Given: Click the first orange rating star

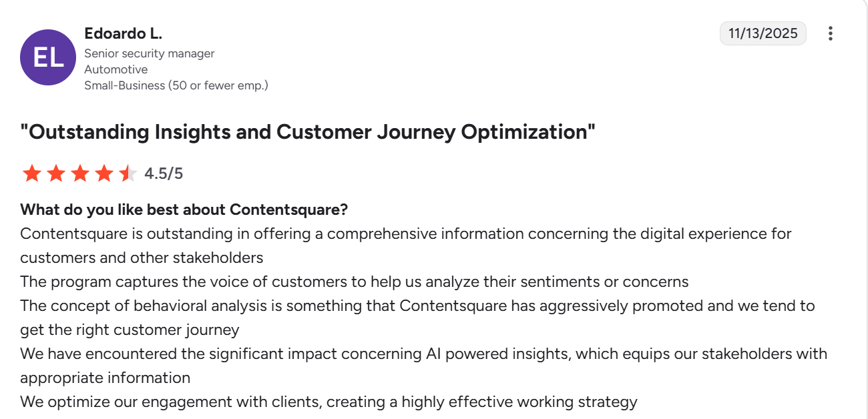Looking at the screenshot, I should (x=31, y=174).
